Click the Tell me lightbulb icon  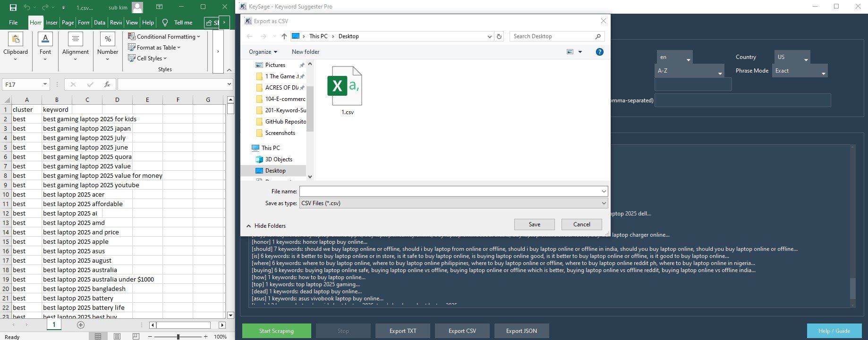165,22
